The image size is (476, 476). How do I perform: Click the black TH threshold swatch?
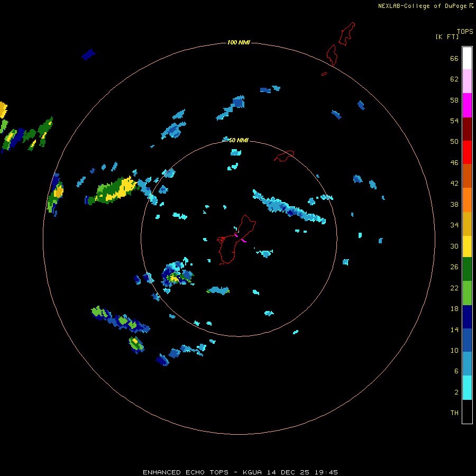point(467,411)
